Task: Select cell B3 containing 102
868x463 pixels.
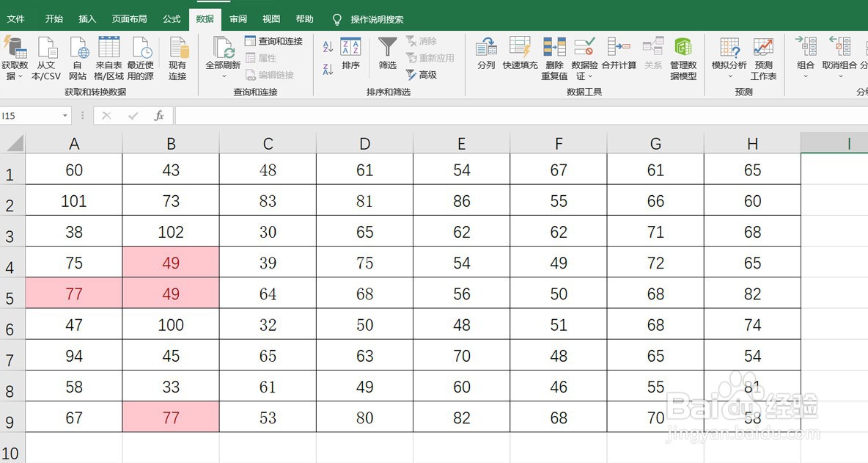Action: pos(171,232)
